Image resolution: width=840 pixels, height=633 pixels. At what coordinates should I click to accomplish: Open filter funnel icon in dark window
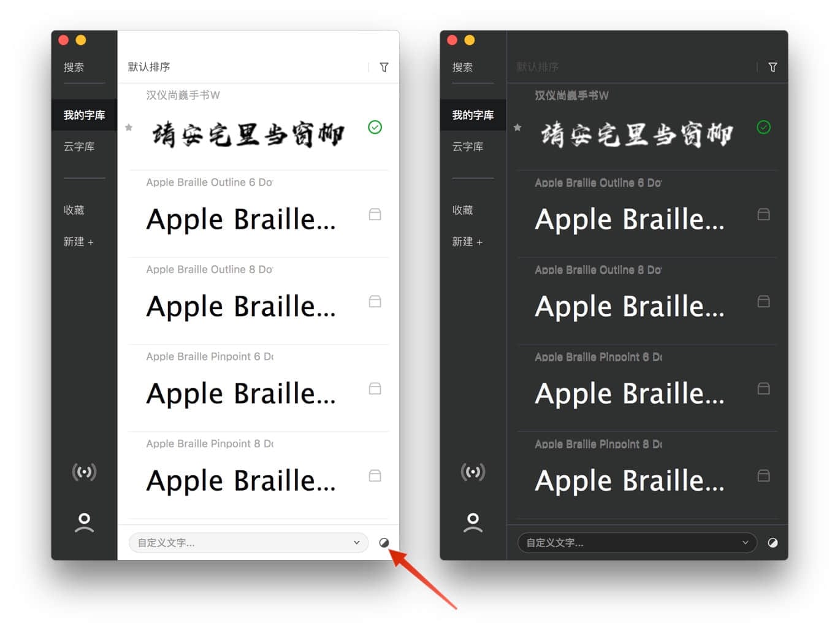click(x=773, y=67)
